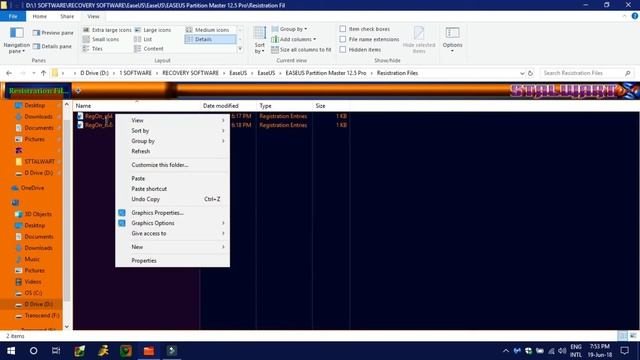Expand the View submenu in context menu
The height and width of the screenshot is (360, 640).
pyautogui.click(x=172, y=120)
